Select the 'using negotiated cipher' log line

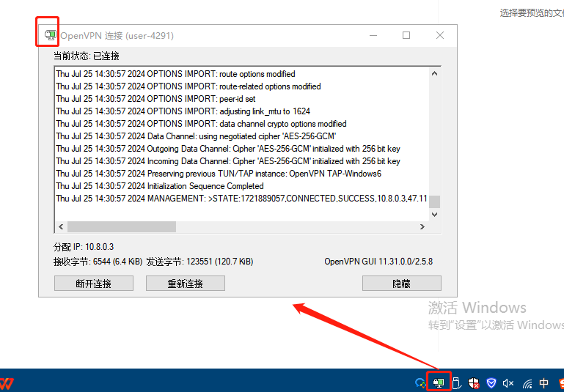click(196, 136)
